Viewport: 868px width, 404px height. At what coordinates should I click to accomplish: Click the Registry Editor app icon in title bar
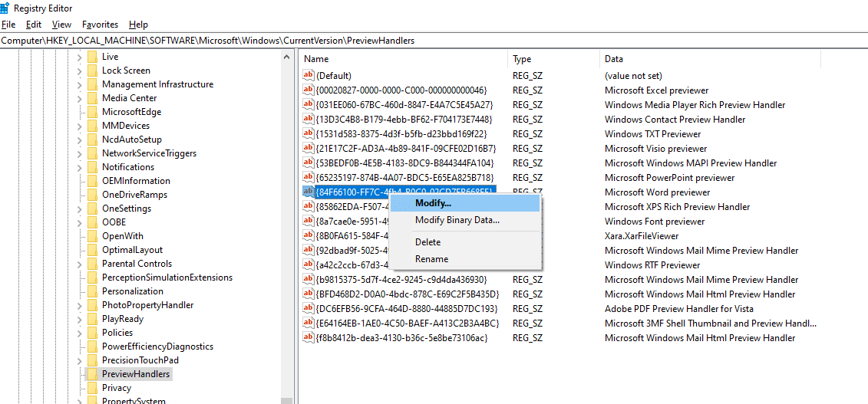[x=5, y=8]
